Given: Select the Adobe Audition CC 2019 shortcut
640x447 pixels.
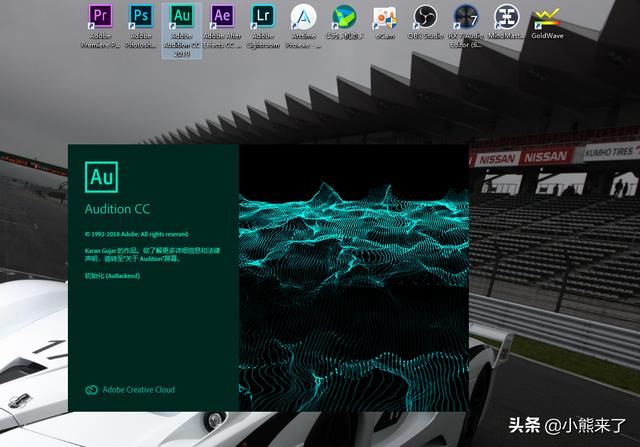Looking at the screenshot, I should [182, 31].
